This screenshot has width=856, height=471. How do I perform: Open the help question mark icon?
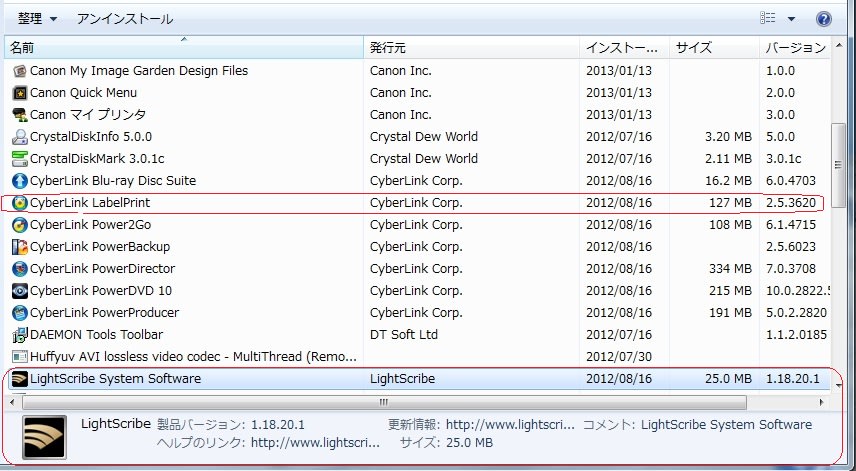click(x=824, y=19)
